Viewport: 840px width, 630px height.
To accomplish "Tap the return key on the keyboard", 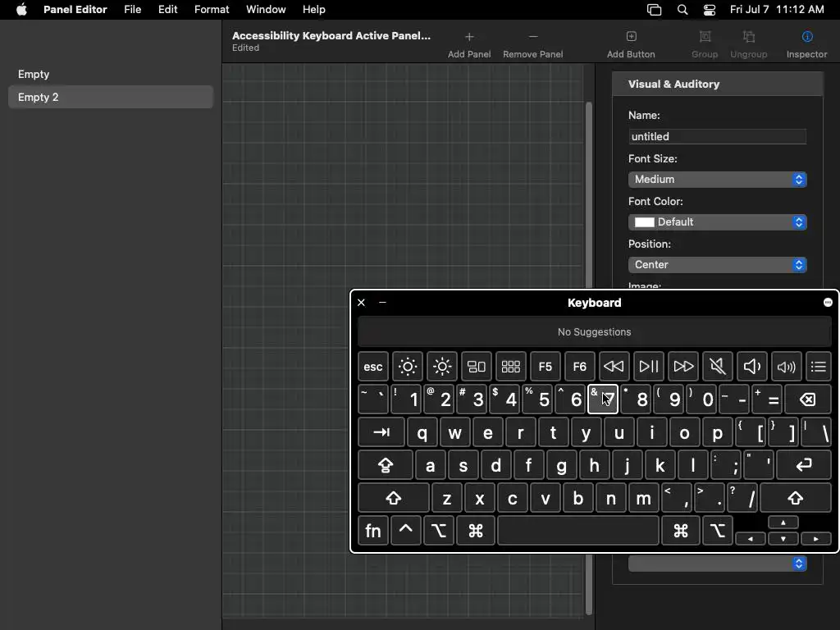I will click(804, 465).
